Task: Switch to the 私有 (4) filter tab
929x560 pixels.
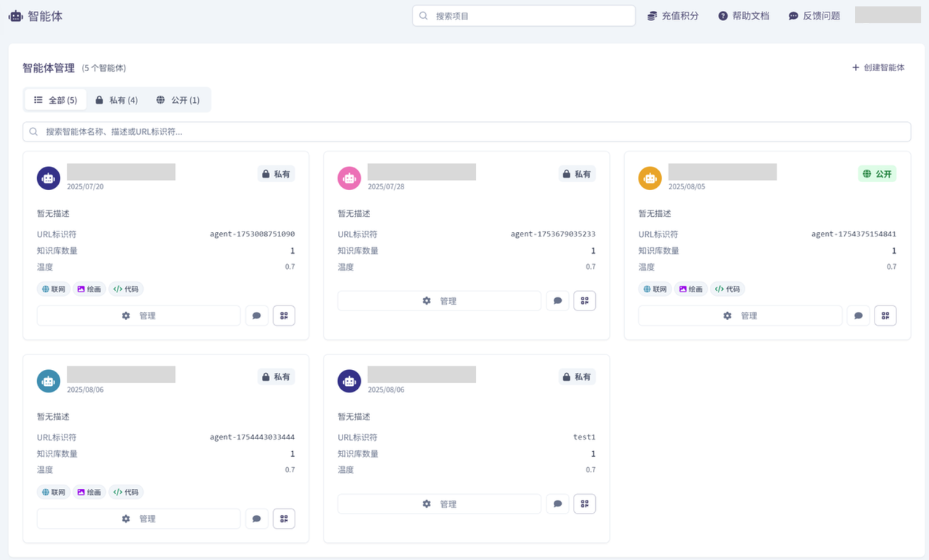Action: pyautogui.click(x=116, y=99)
